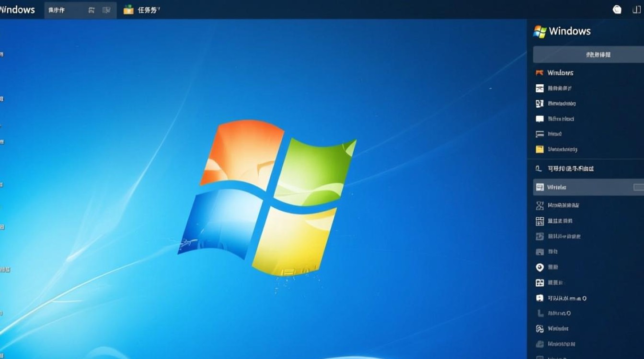This screenshot has height=359, width=644.
Task: Click first small icon inside top bar box
Action: (x=92, y=10)
